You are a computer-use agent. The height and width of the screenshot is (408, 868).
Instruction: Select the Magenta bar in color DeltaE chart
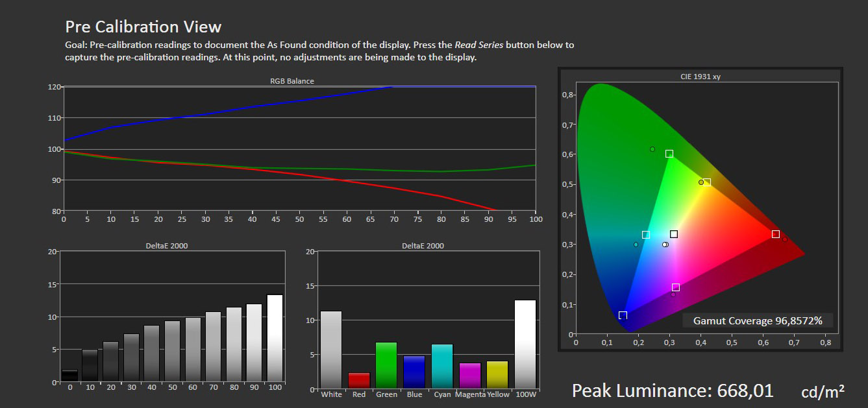[x=470, y=375]
